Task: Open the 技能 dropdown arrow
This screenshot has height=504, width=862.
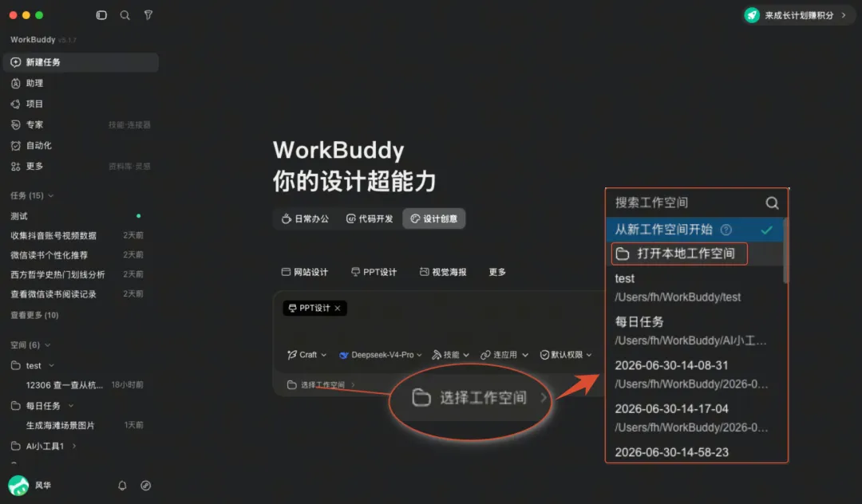Action: (466, 355)
